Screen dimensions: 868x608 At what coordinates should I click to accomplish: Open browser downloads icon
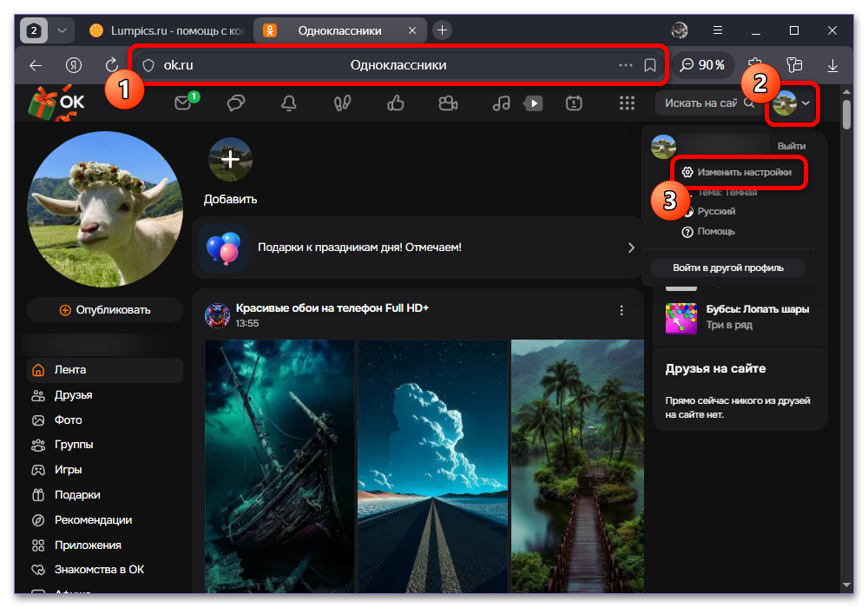tap(832, 65)
